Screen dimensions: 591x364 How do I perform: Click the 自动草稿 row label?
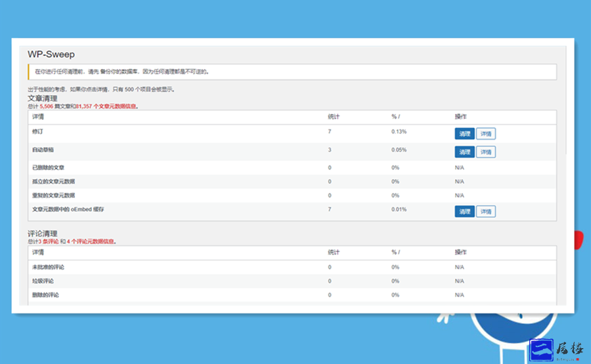click(x=43, y=150)
